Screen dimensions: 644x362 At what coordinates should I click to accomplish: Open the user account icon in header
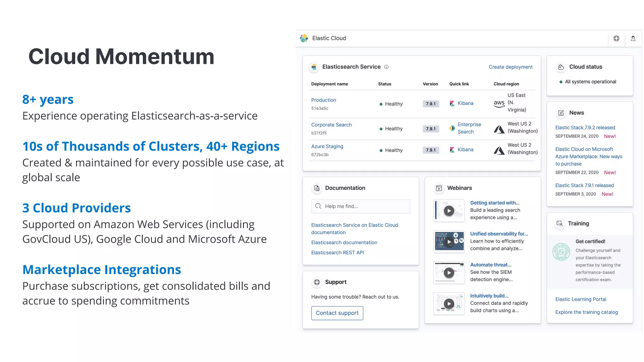[x=633, y=38]
